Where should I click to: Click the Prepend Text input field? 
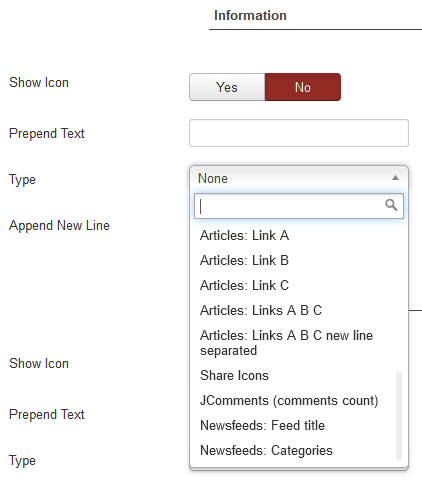click(x=299, y=133)
